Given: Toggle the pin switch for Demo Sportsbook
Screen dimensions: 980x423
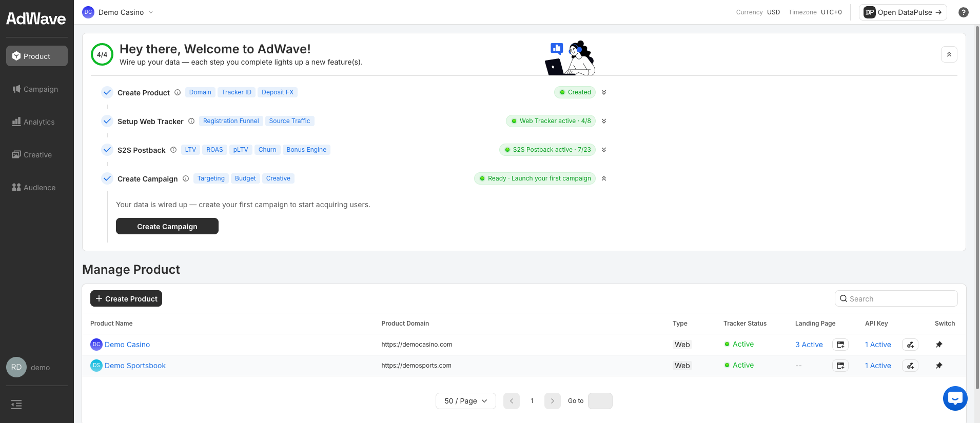Looking at the screenshot, I should 939,366.
